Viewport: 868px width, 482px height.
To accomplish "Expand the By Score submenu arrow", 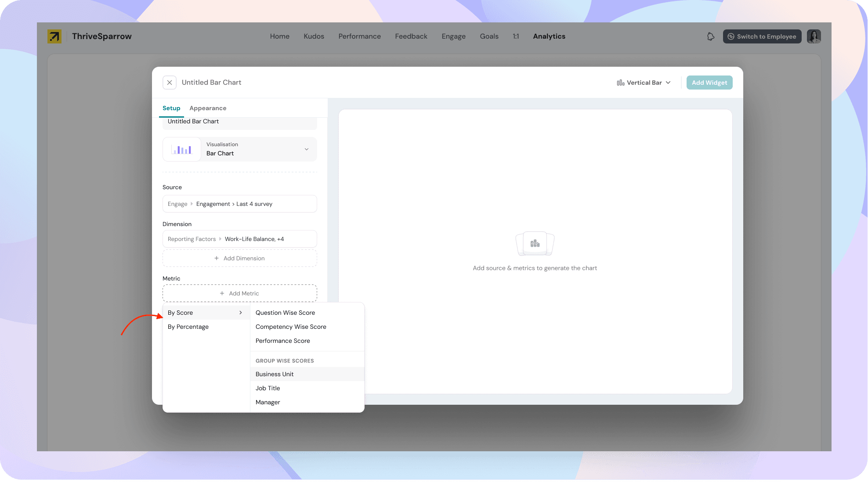I will [241, 313].
